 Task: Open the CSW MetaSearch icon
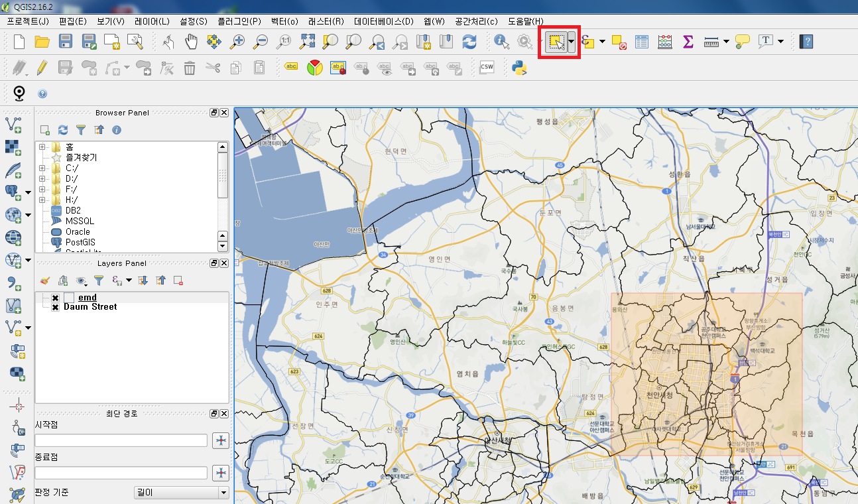[487, 67]
